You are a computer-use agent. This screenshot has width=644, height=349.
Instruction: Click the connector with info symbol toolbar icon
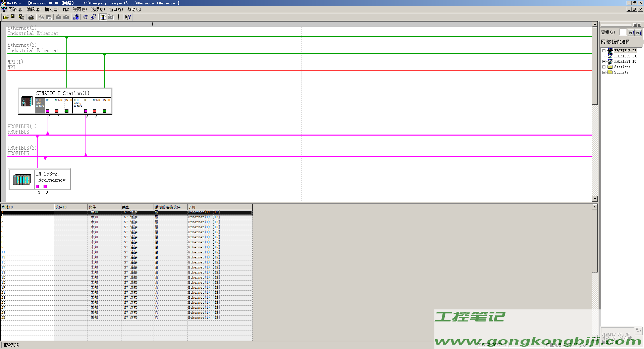76,17
